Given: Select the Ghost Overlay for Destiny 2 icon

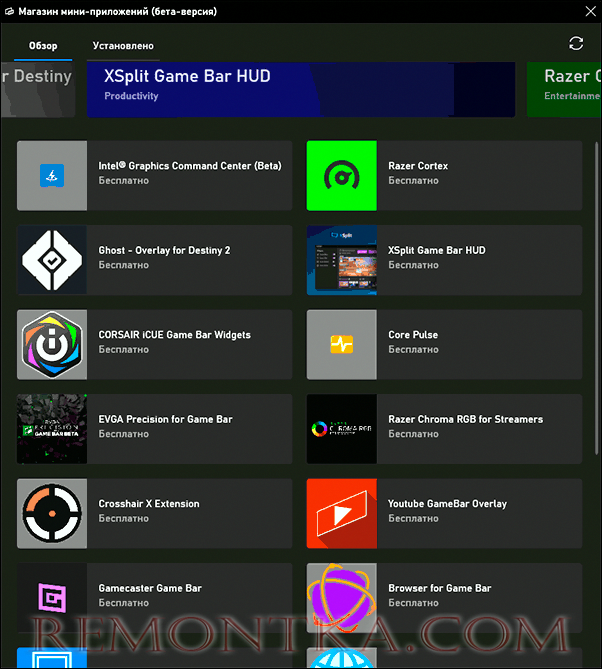Looking at the screenshot, I should tap(52, 260).
